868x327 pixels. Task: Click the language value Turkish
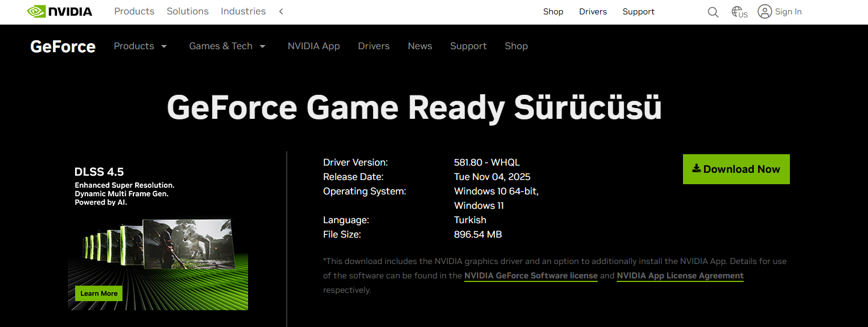pos(470,220)
